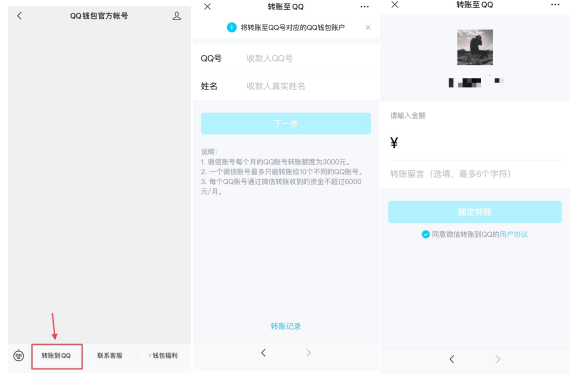Image resolution: width=579 pixels, height=385 pixels.
Task: Focus the 转账留言 message field
Action: click(x=475, y=174)
